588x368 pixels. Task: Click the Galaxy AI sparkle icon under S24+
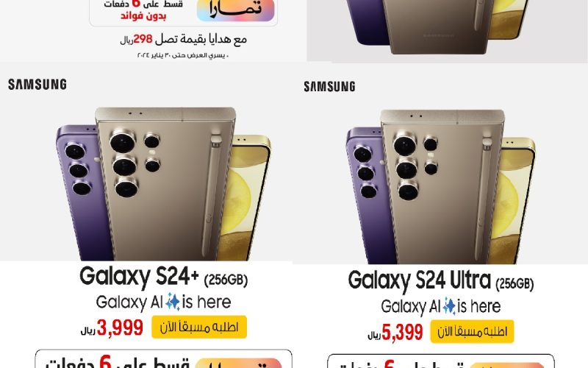point(173,302)
